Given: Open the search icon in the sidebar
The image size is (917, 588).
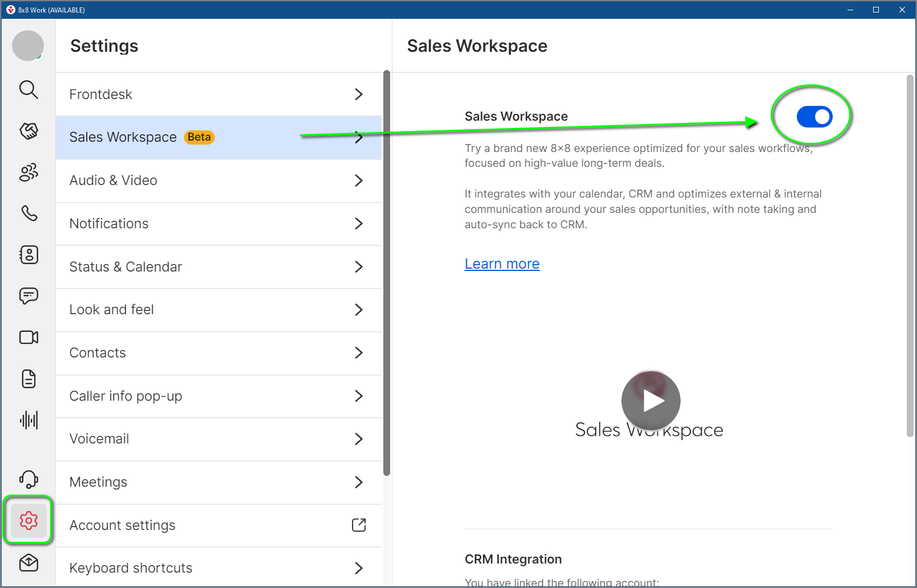Looking at the screenshot, I should click(x=28, y=89).
